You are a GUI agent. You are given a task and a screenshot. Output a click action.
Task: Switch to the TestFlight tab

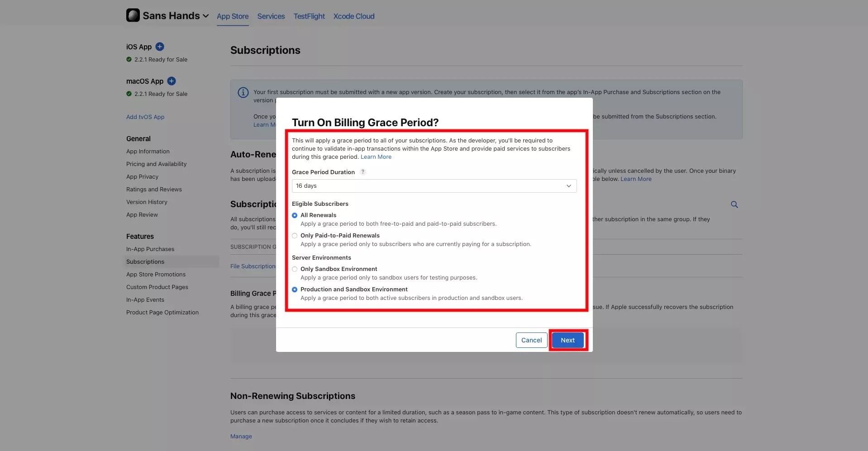(309, 16)
